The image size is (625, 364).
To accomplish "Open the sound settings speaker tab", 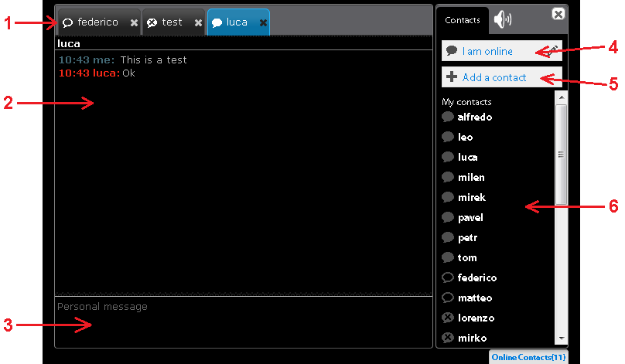I will pyautogui.click(x=503, y=20).
